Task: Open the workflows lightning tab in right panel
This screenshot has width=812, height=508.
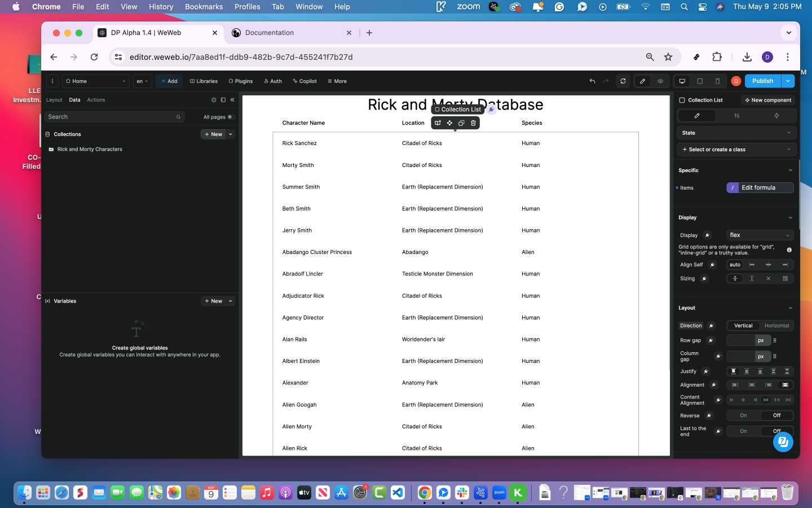Action: (x=776, y=116)
